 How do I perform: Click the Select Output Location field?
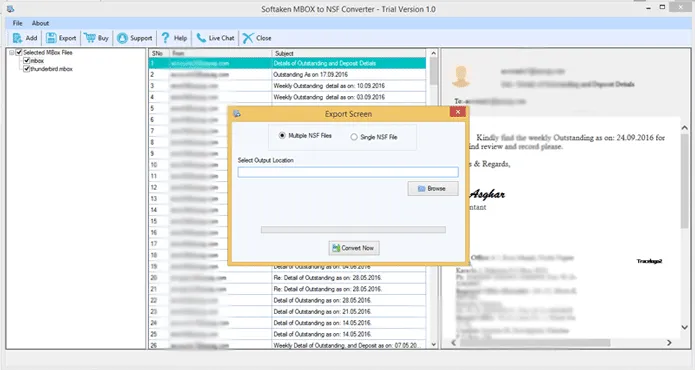click(x=348, y=172)
